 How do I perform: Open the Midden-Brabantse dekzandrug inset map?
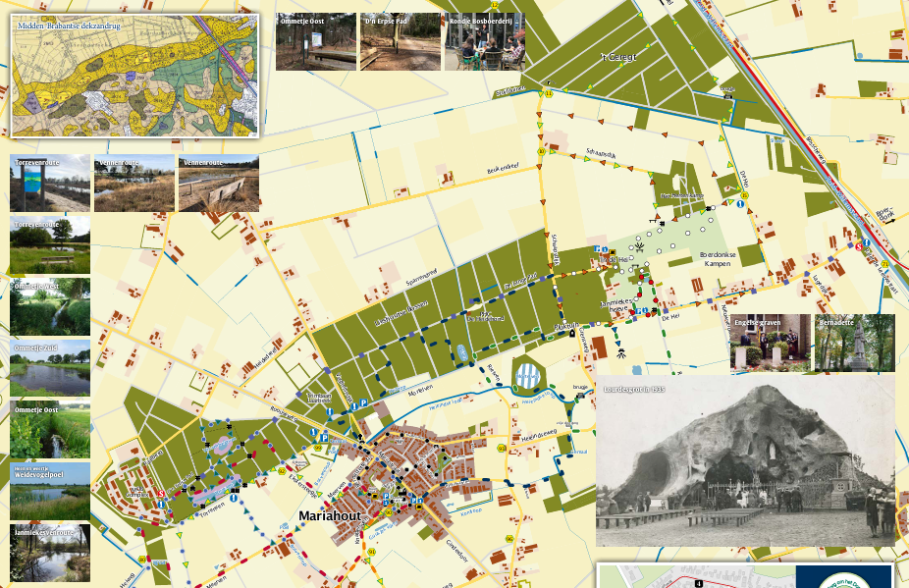point(135,75)
